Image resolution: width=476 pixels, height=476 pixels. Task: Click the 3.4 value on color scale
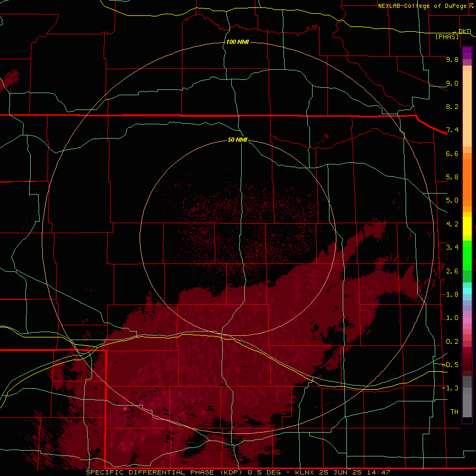pyautogui.click(x=452, y=248)
